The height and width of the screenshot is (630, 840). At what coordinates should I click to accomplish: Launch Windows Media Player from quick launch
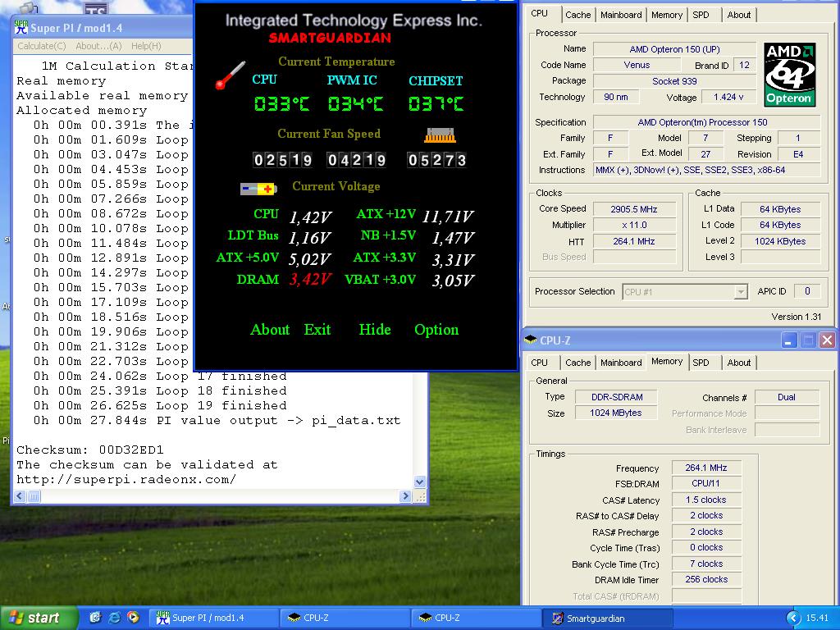click(133, 618)
